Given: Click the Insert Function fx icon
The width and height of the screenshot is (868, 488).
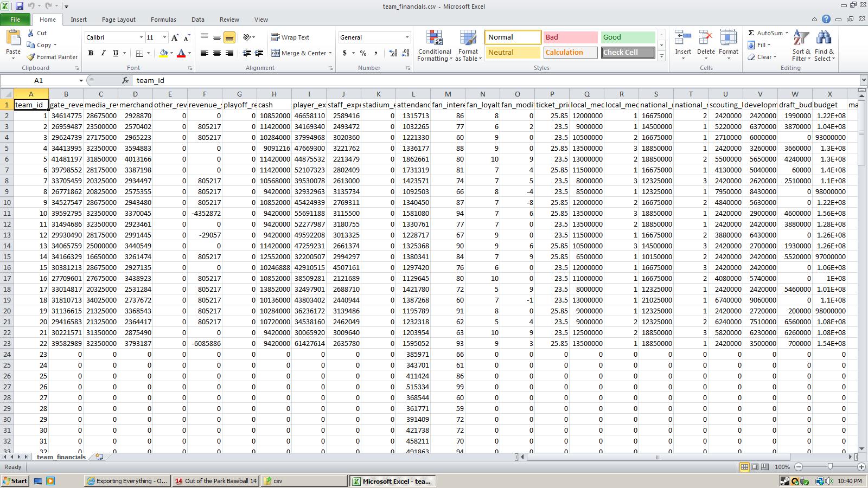Looking at the screenshot, I should pos(125,80).
